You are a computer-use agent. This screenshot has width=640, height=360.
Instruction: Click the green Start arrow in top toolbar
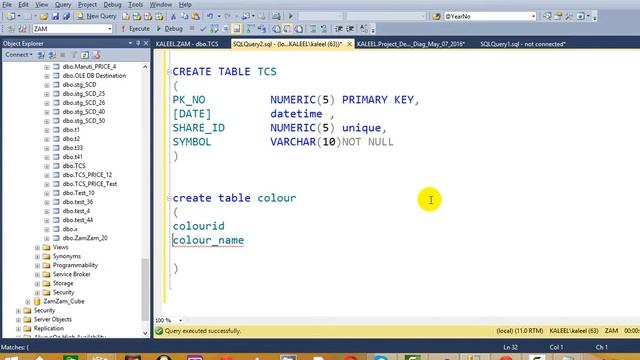click(291, 16)
